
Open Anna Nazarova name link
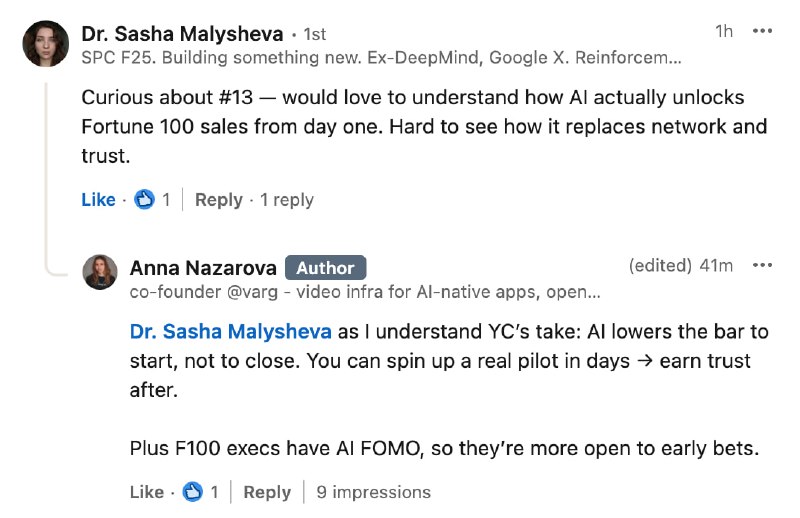click(x=201, y=267)
